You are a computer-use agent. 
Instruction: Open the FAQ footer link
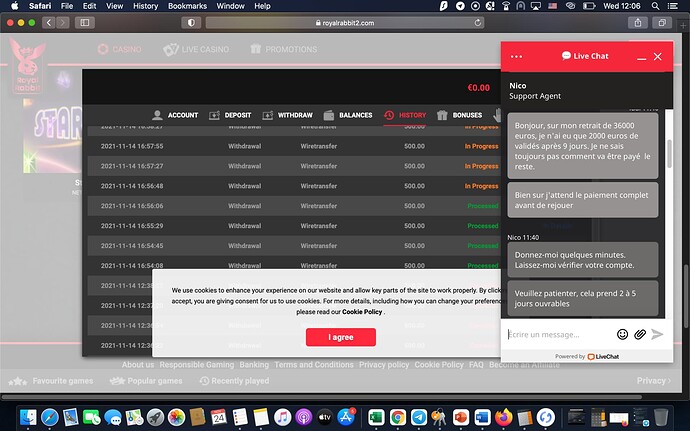click(476, 365)
